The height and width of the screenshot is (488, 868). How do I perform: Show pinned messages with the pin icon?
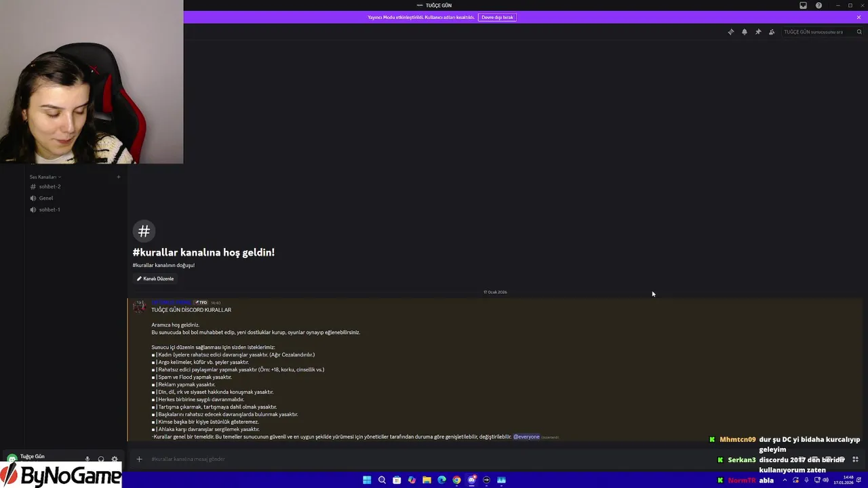[758, 32]
